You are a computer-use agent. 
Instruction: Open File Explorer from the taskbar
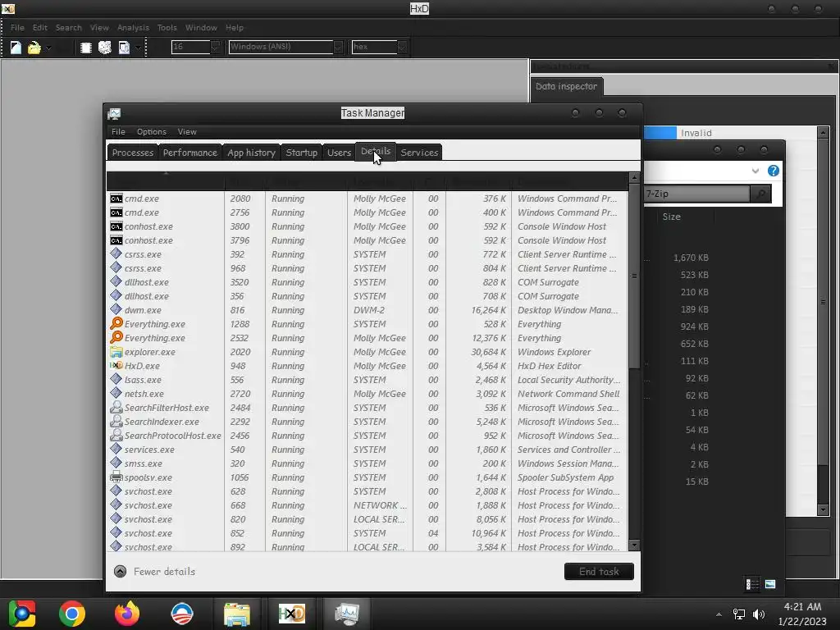pos(237,614)
